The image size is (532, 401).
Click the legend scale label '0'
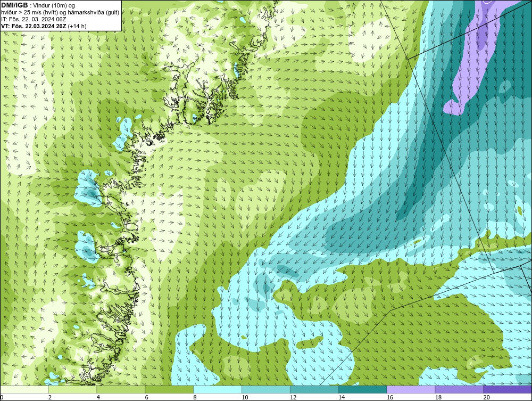click(2, 397)
